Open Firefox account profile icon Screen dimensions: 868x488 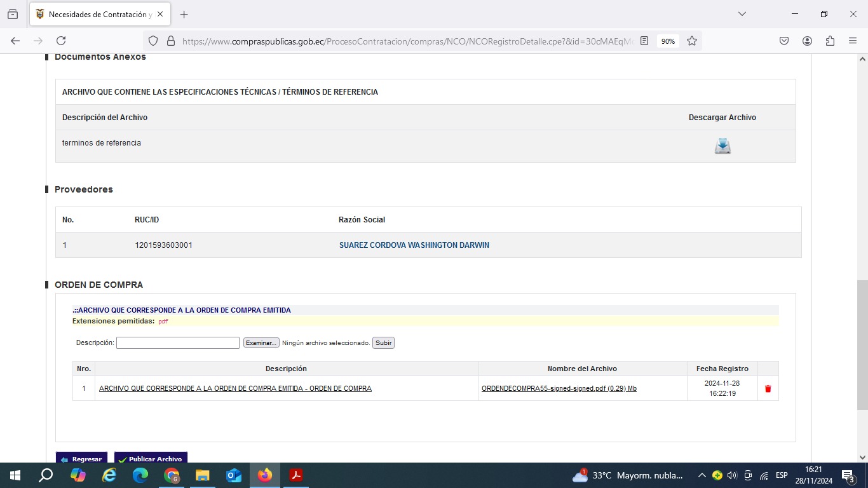[807, 41]
